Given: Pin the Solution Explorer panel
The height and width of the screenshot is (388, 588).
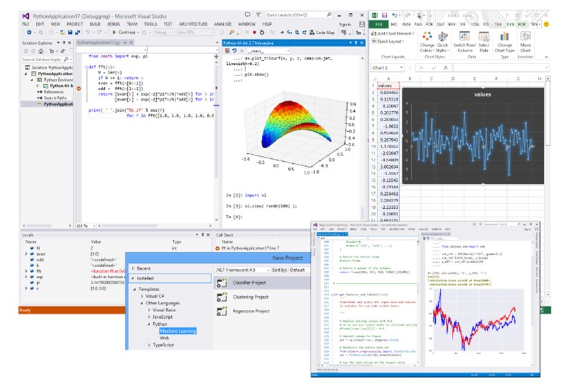Looking at the screenshot, I should [64, 43].
